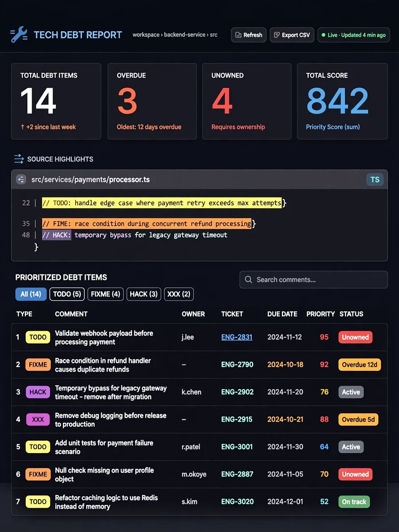Click the Active badge in k.chen row
Screen dimensions: 399x532
tap(351, 392)
